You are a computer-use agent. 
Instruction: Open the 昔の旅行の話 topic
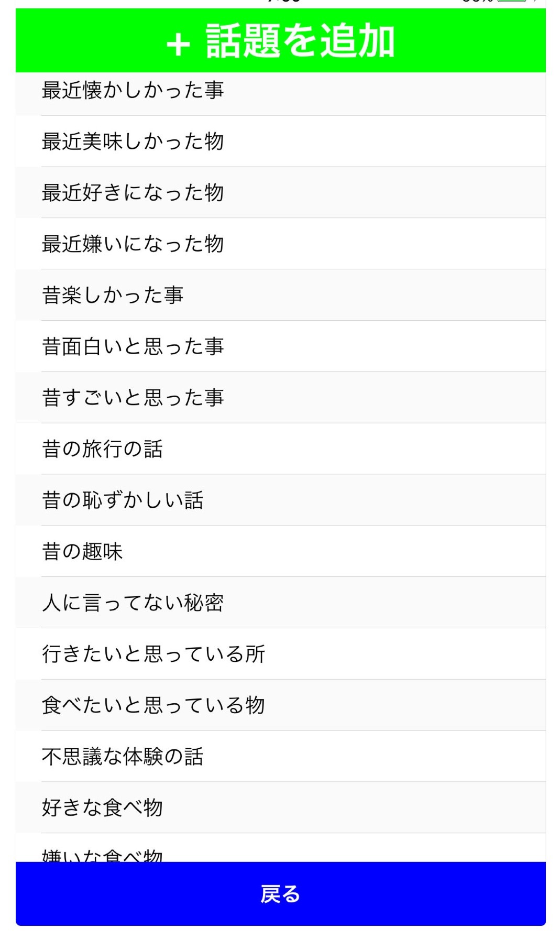coord(103,449)
